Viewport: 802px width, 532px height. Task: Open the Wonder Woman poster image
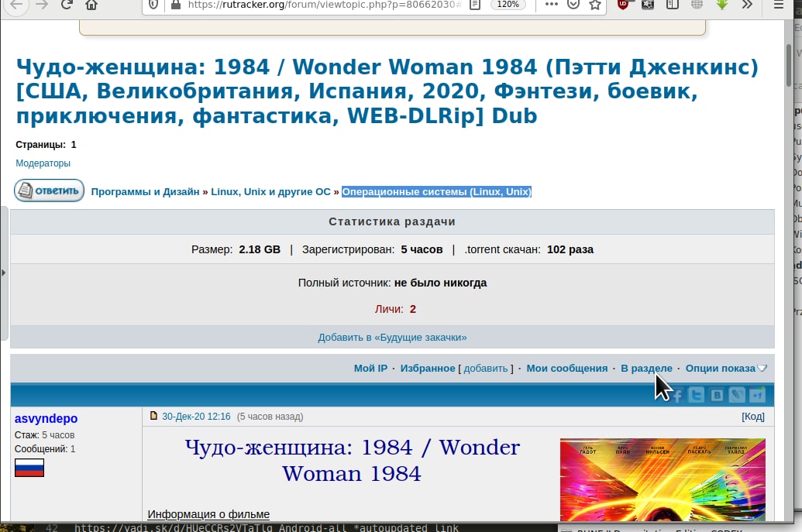point(663,479)
